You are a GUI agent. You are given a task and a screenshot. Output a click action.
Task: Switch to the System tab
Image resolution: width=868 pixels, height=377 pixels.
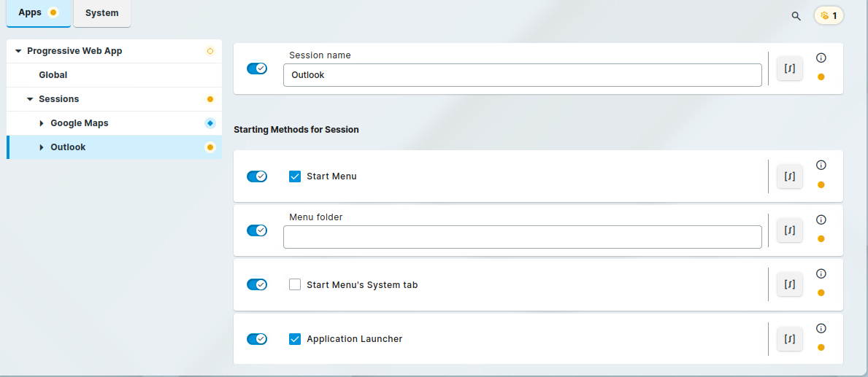pos(102,13)
